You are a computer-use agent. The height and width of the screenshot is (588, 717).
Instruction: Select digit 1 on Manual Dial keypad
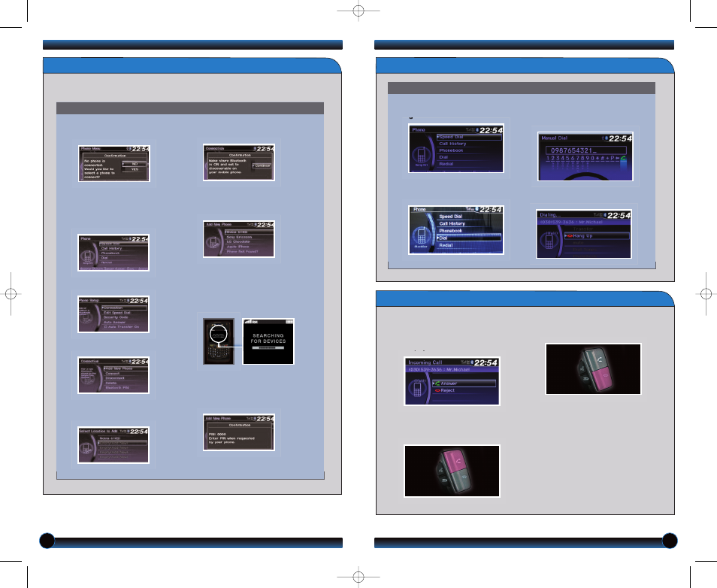click(x=548, y=159)
